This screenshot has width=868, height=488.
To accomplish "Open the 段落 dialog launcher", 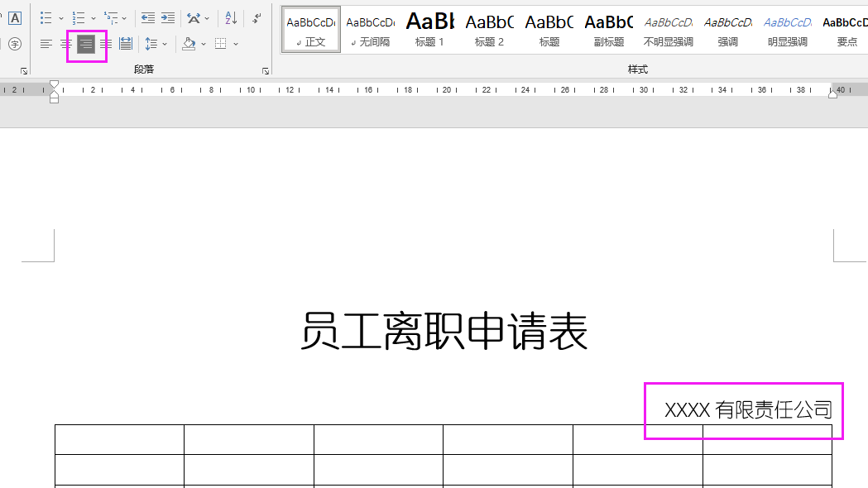I will pos(265,72).
